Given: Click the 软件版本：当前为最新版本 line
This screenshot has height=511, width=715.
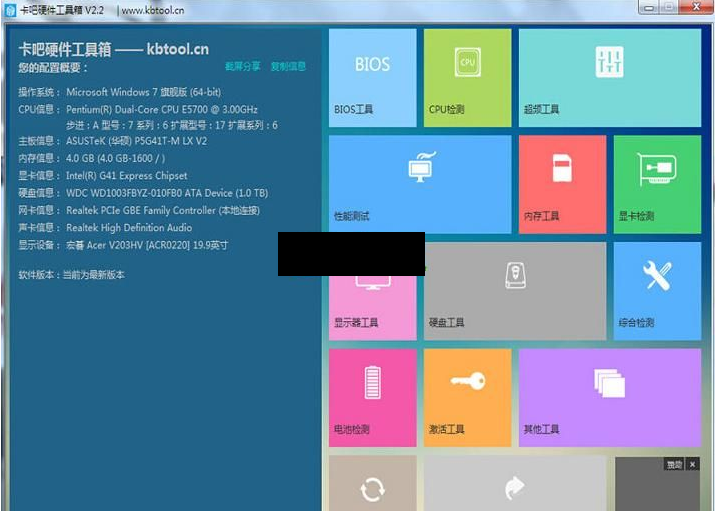Looking at the screenshot, I should coord(72,275).
